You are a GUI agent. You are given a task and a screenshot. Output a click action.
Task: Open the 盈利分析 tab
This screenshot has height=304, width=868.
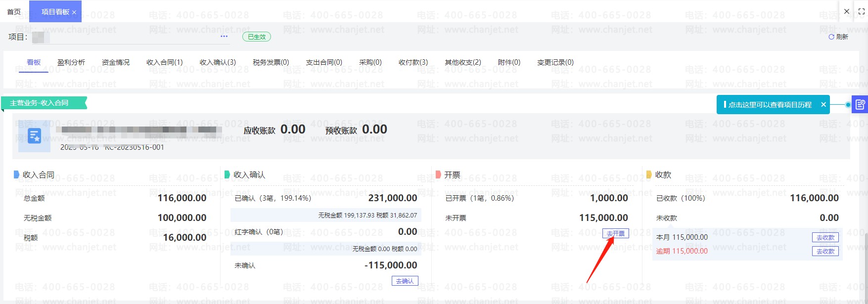coord(71,62)
